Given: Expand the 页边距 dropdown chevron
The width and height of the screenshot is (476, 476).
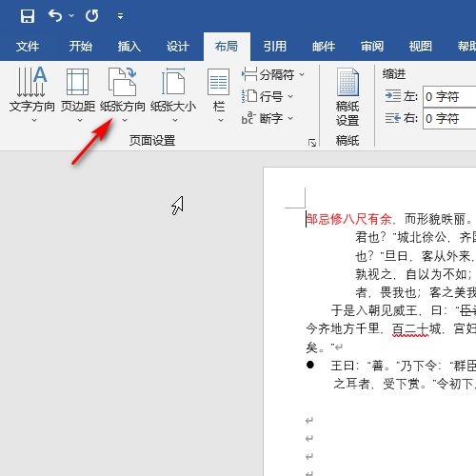Looking at the screenshot, I should click(x=80, y=120).
